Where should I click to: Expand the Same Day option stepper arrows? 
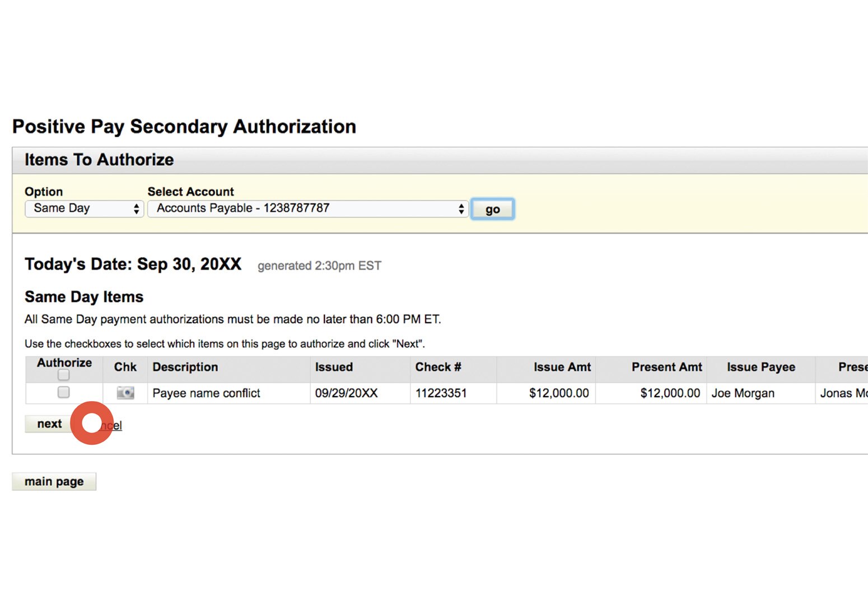136,208
